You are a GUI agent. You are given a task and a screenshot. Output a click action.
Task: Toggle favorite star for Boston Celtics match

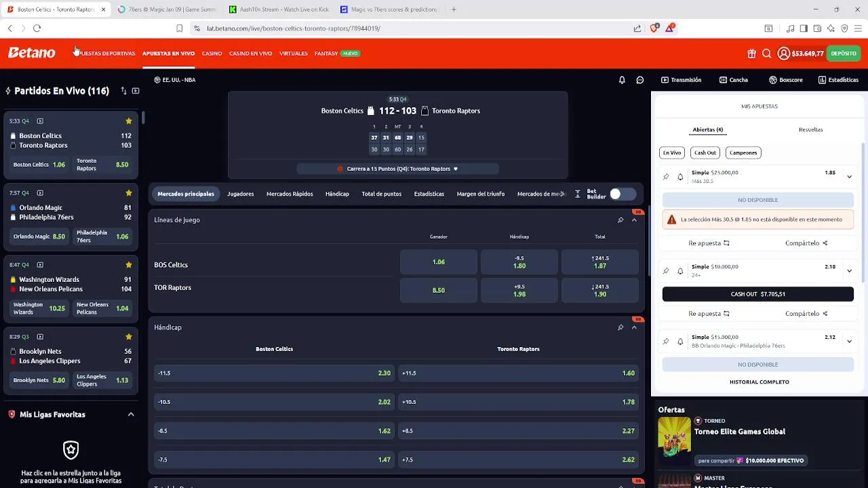(129, 121)
